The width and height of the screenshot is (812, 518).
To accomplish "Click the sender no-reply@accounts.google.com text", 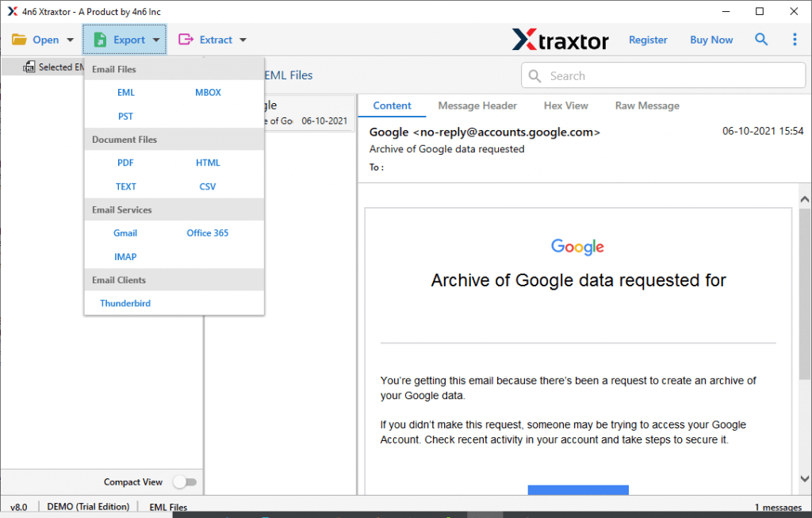I will 507,132.
